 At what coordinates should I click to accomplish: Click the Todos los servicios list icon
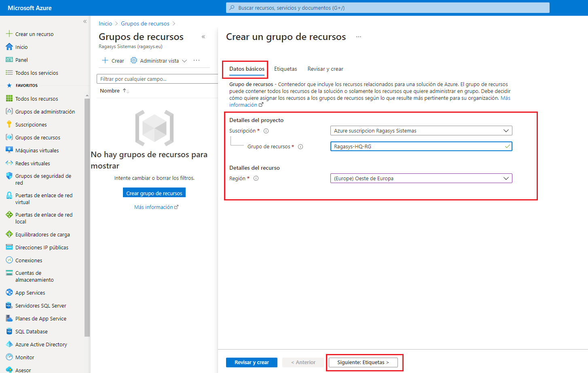(9, 73)
